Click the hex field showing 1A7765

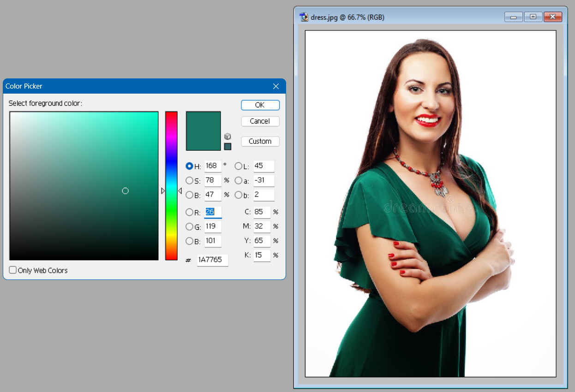[212, 260]
